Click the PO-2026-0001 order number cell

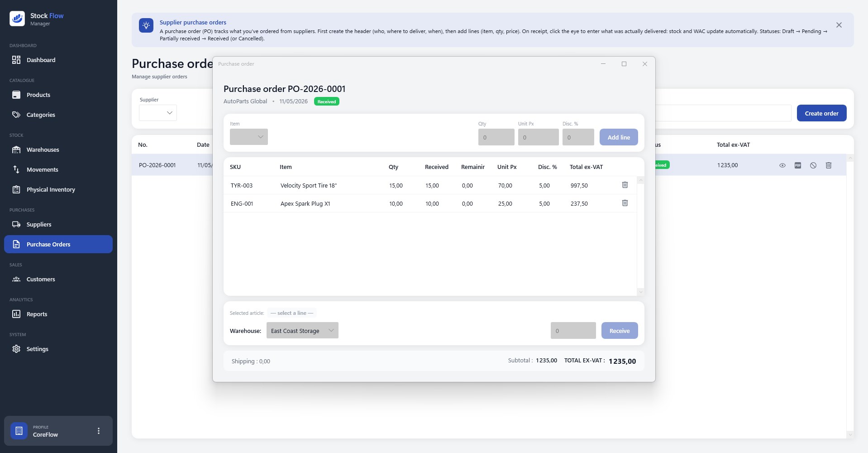(x=157, y=165)
